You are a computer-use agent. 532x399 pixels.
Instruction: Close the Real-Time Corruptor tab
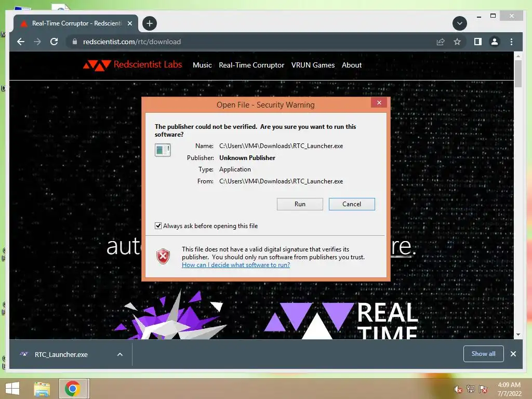(x=129, y=23)
